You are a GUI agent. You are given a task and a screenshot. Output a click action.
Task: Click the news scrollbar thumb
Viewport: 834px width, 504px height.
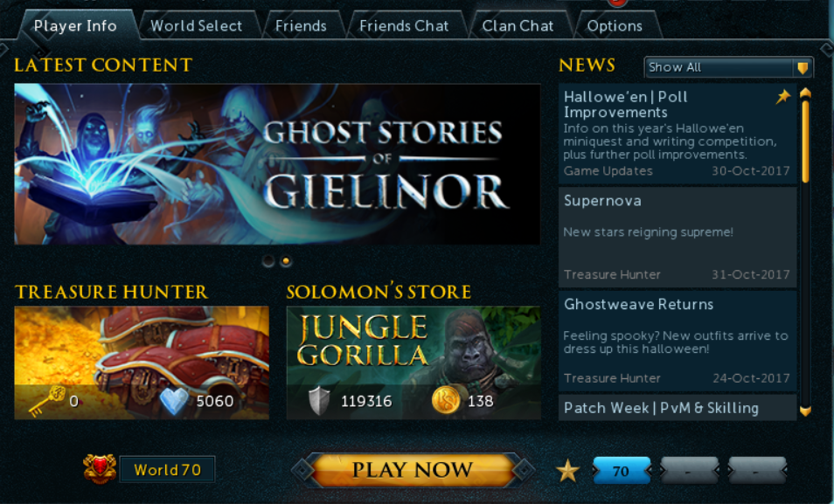pyautogui.click(x=805, y=141)
